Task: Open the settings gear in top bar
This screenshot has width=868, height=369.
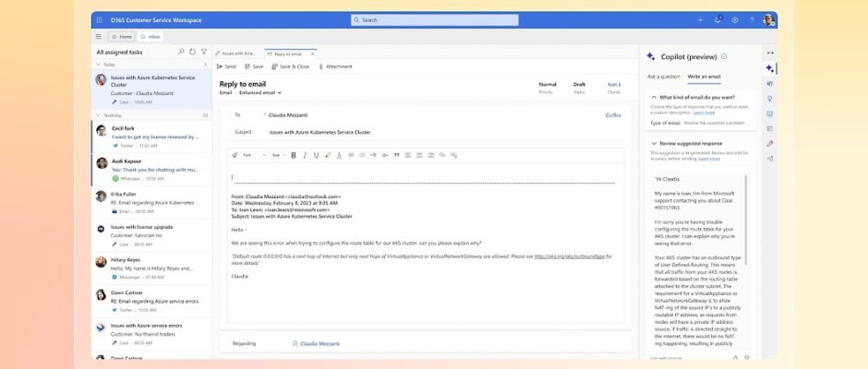Action: (735, 20)
